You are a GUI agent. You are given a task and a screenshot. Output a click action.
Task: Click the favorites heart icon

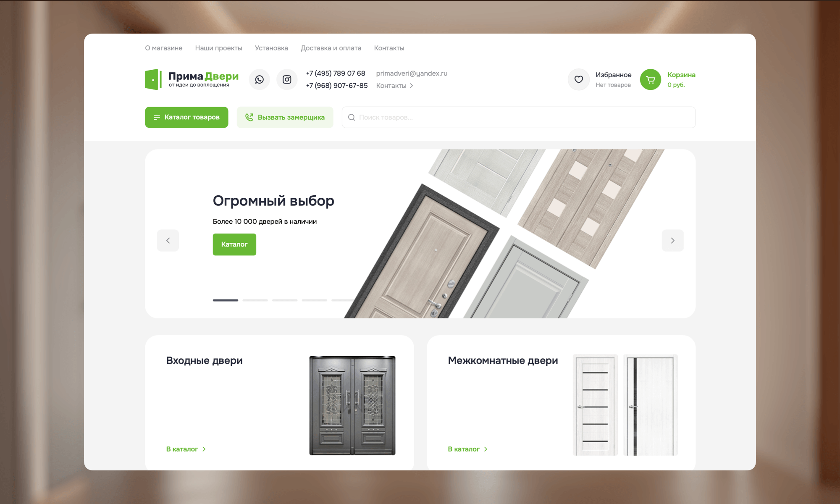pos(578,79)
